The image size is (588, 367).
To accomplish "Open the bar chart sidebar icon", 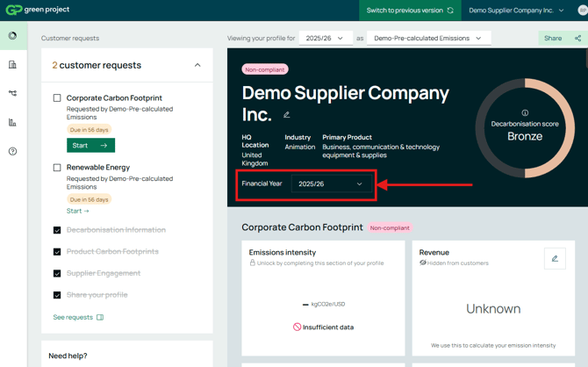I will (x=12, y=122).
